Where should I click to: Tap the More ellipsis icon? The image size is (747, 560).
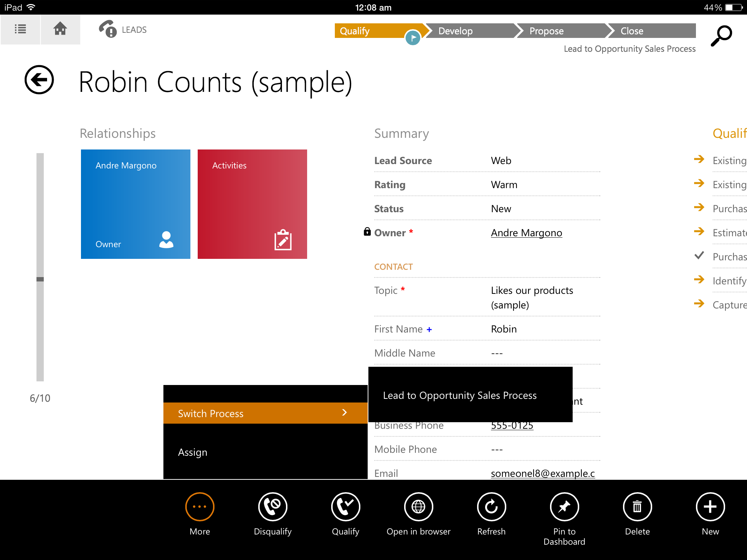[x=200, y=506]
